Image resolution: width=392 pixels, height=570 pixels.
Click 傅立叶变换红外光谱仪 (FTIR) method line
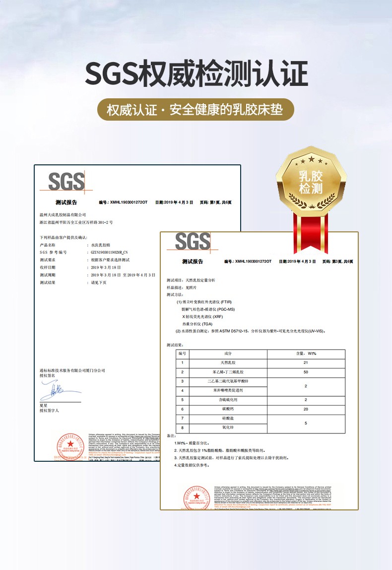pos(204,302)
